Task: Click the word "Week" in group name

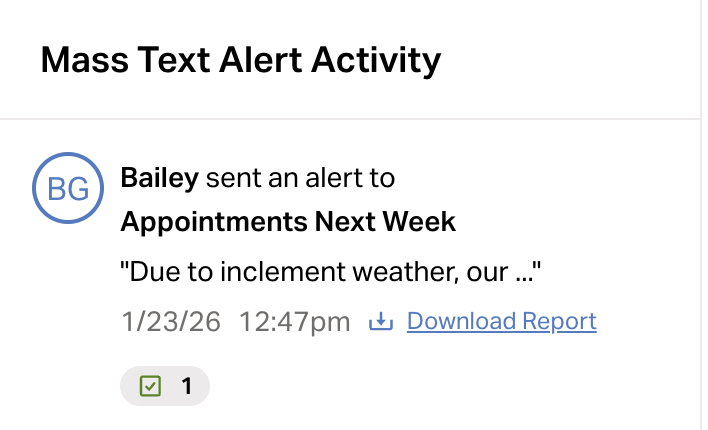Action: point(423,221)
